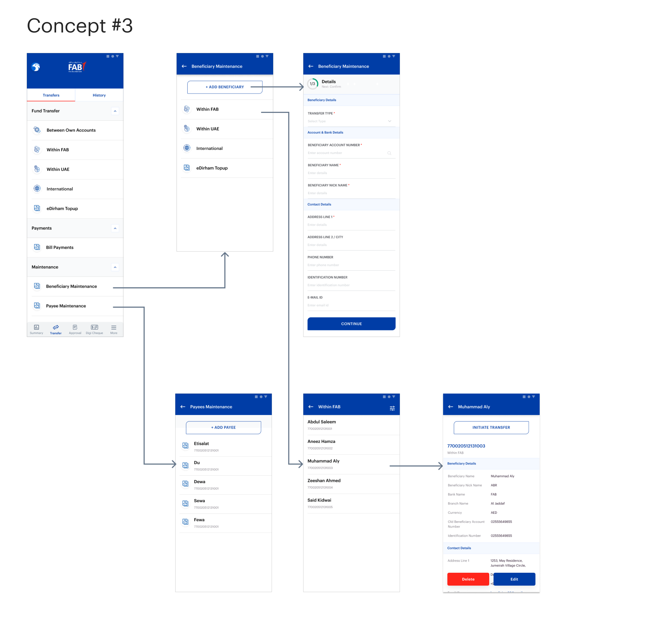
Task: Go back from Payees Maintenance screen
Action: pos(183,407)
